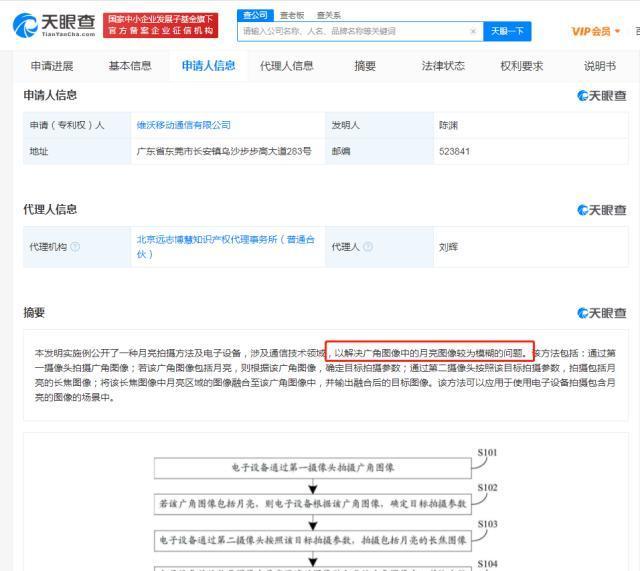640x571 pixels.
Task: Go to the 代理人信息 tab
Action: (287, 66)
